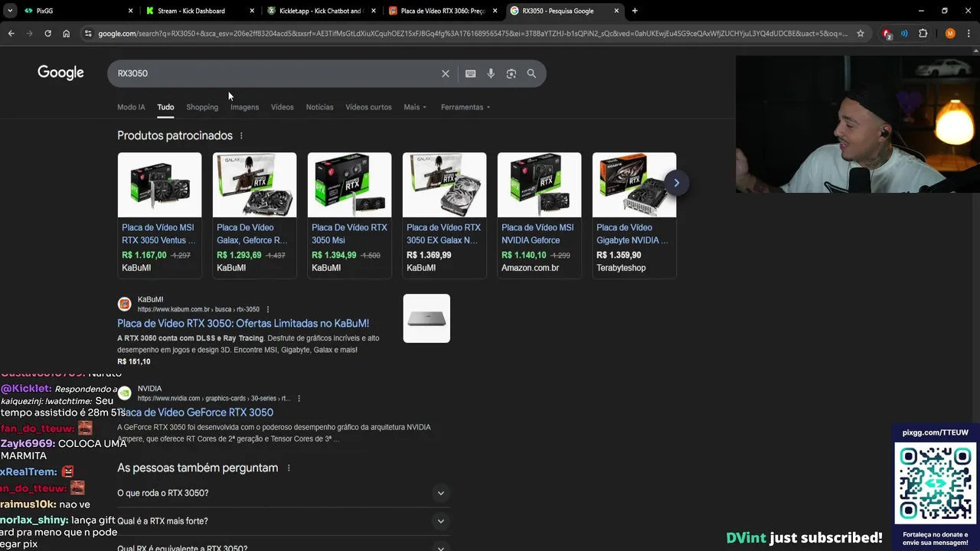Start voice search with microphone icon
The image size is (980, 551).
coord(491,73)
